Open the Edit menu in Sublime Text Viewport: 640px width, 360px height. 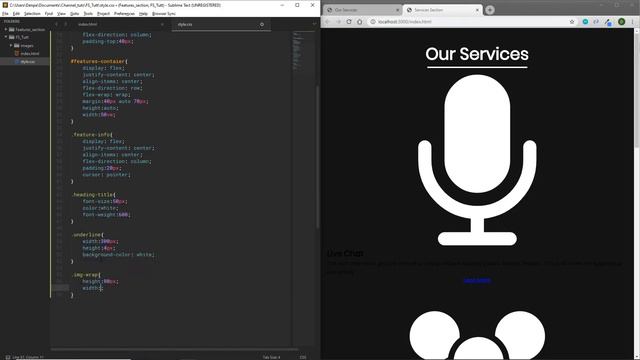(16, 13)
